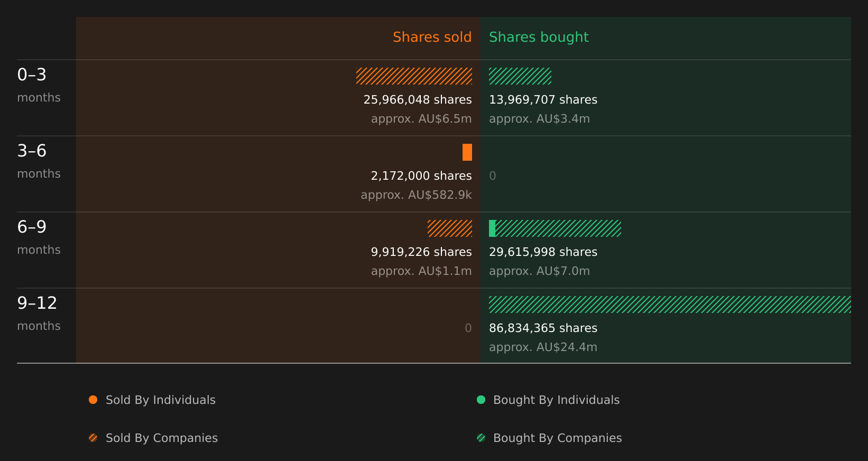Click the 0–3 months bought striped bar
Viewport: 868px width, 461px height.
(520, 76)
